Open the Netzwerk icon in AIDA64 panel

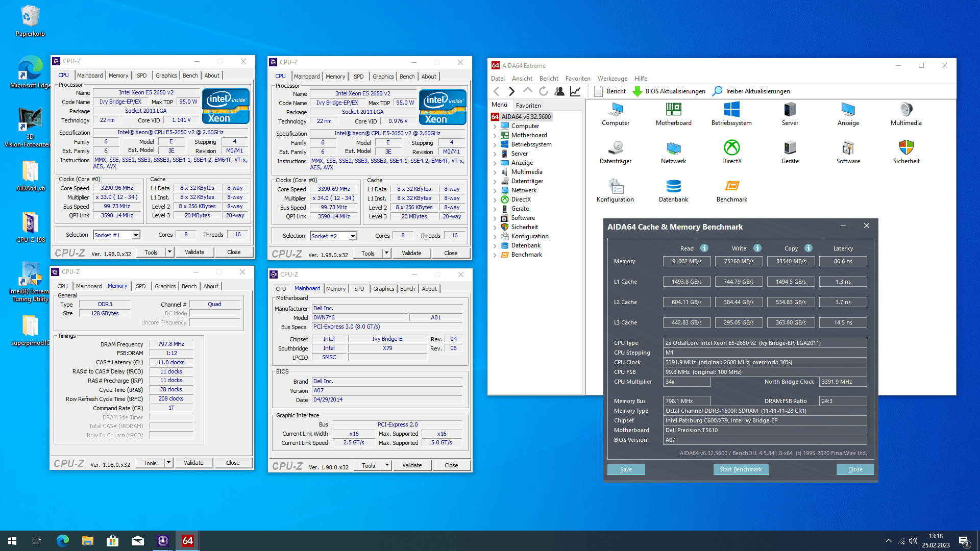(x=674, y=152)
